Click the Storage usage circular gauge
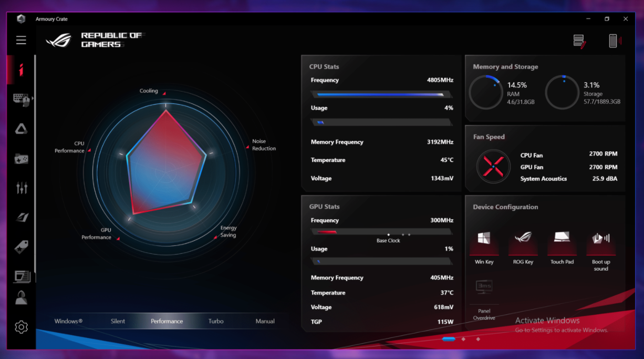Image resolution: width=644 pixels, height=359 pixels. (x=562, y=93)
